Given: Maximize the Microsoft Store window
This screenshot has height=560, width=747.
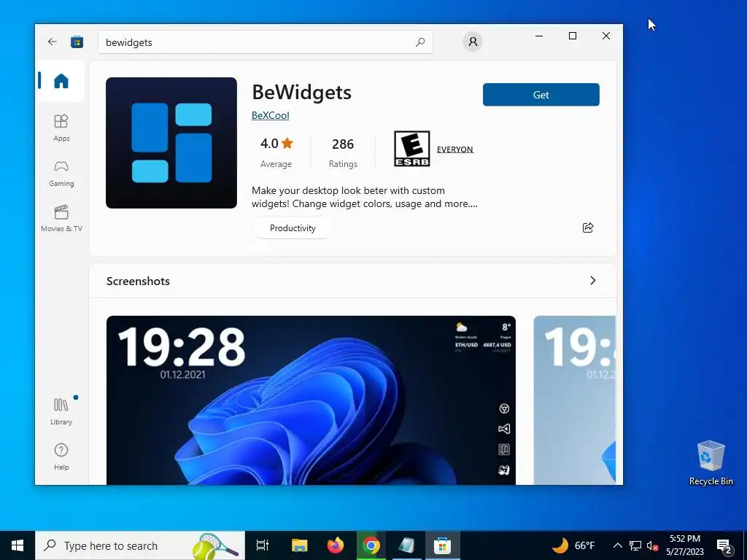Looking at the screenshot, I should point(573,36).
